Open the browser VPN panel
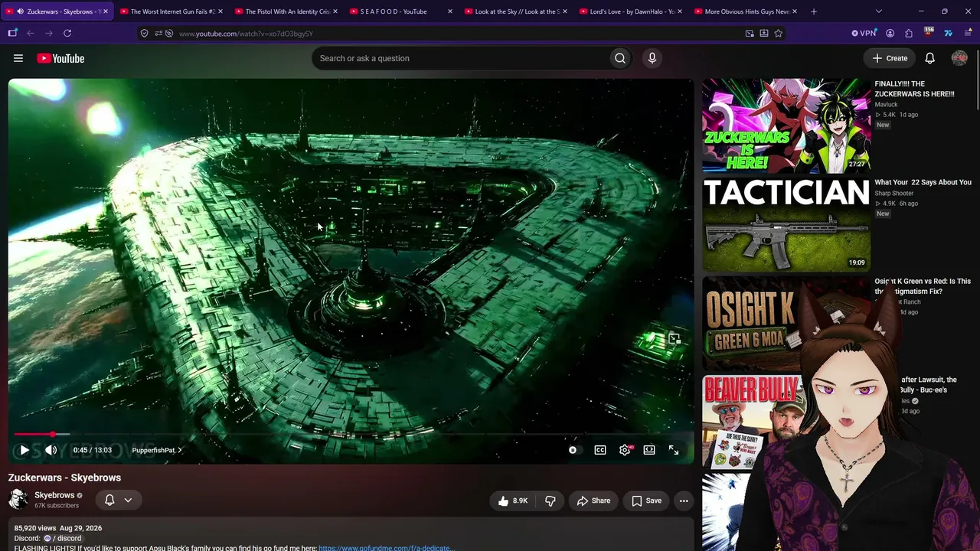Screen dimensions: 980x551 point(864,33)
